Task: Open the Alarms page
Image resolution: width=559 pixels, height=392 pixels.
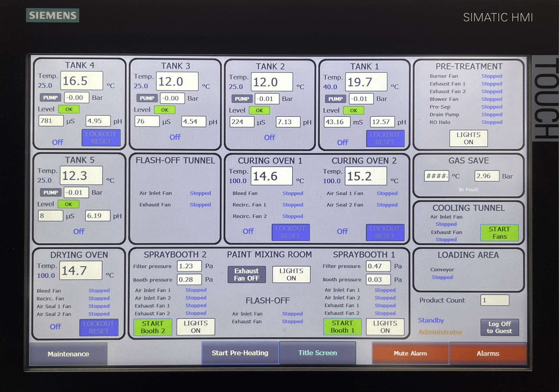Action: click(x=488, y=353)
